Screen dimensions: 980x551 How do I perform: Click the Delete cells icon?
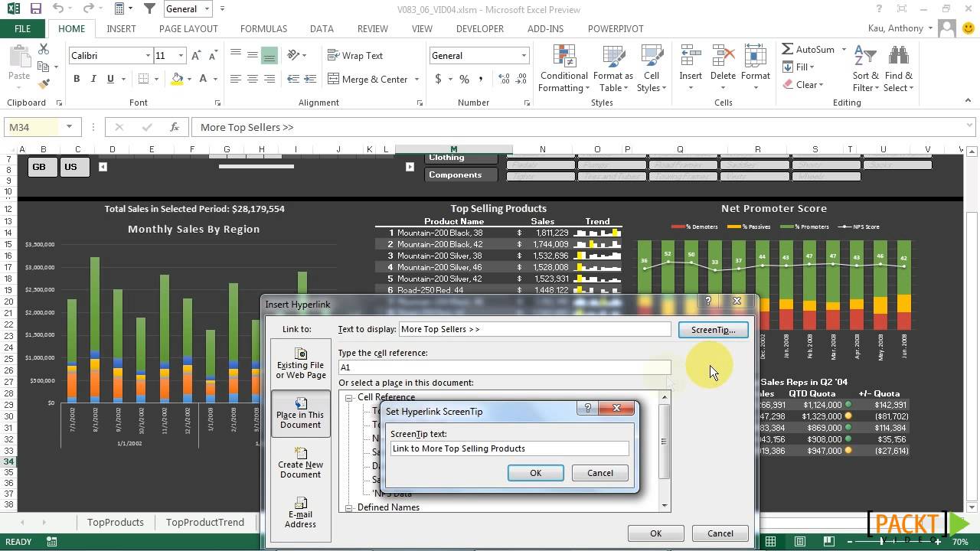723,57
